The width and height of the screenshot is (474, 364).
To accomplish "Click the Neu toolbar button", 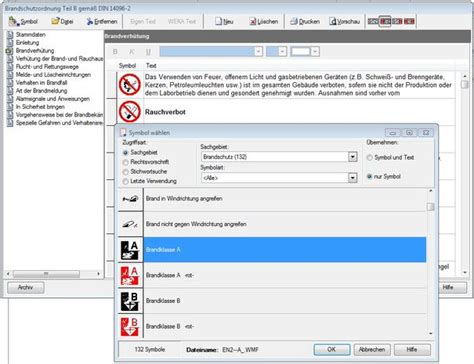I will tap(224, 22).
